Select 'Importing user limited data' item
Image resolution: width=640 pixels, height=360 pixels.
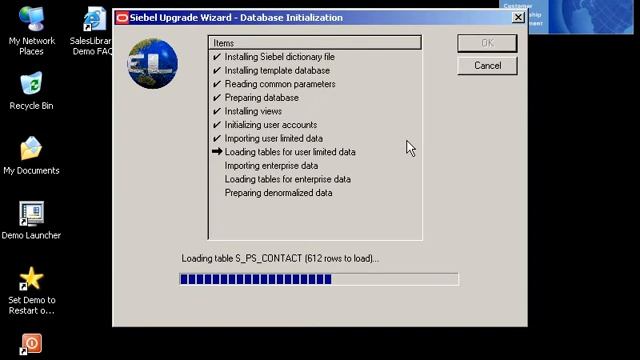(273, 138)
